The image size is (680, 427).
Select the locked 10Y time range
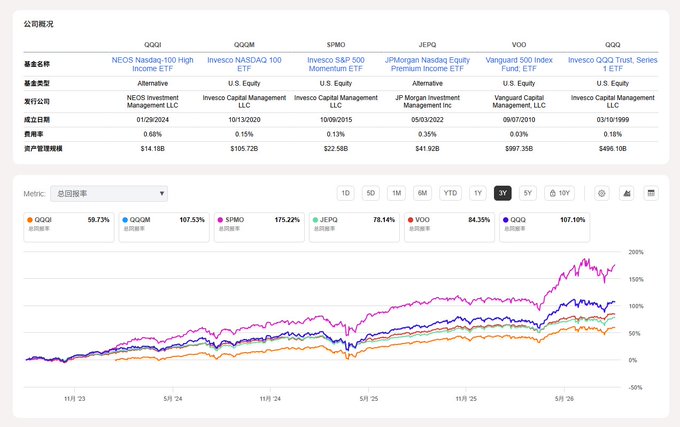point(559,193)
